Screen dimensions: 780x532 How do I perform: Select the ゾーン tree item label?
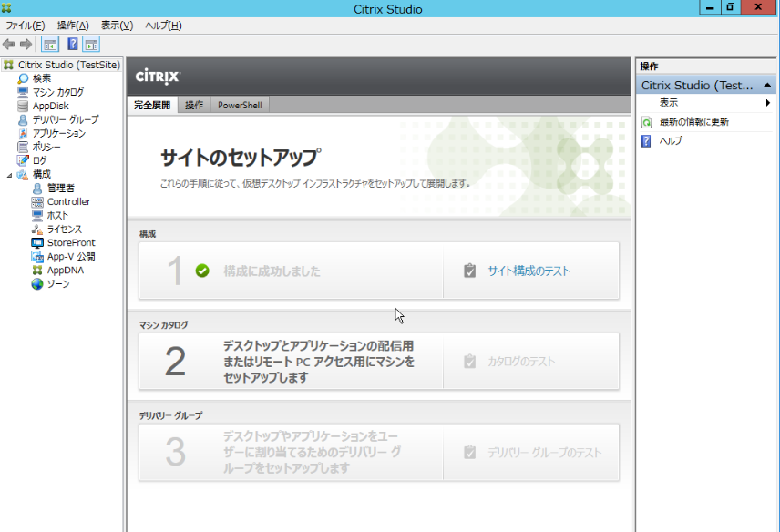(58, 284)
